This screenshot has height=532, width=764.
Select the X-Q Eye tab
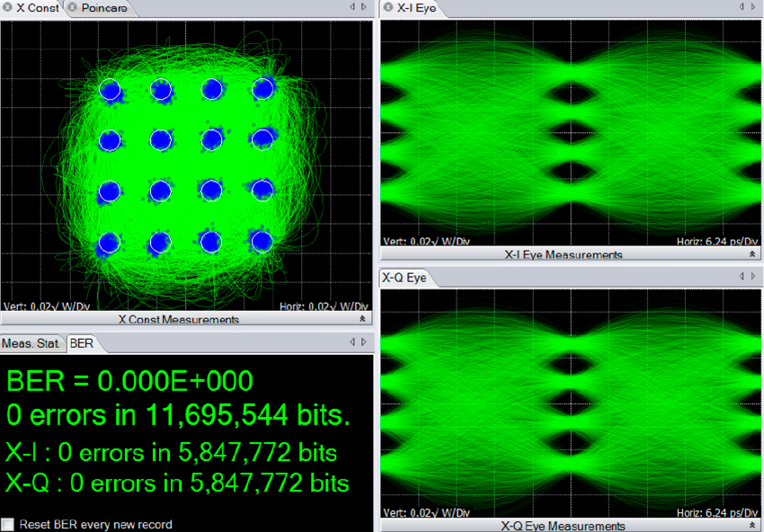coord(404,278)
